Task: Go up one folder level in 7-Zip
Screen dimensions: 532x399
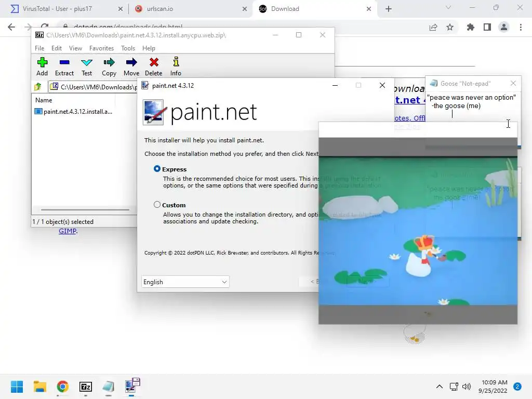Action: [38, 87]
